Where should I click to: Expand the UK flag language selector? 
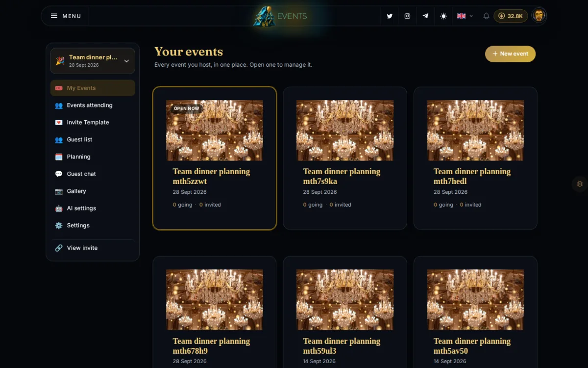465,16
